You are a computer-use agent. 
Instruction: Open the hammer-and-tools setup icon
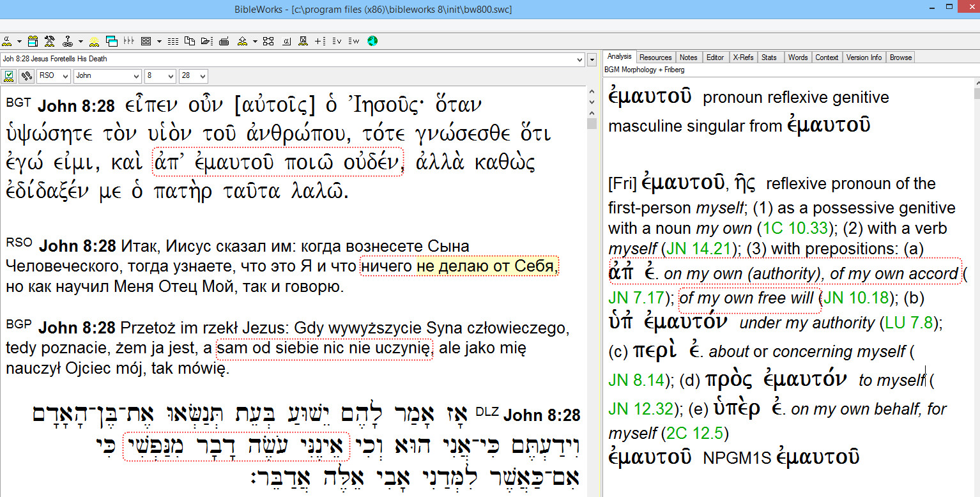click(50, 42)
